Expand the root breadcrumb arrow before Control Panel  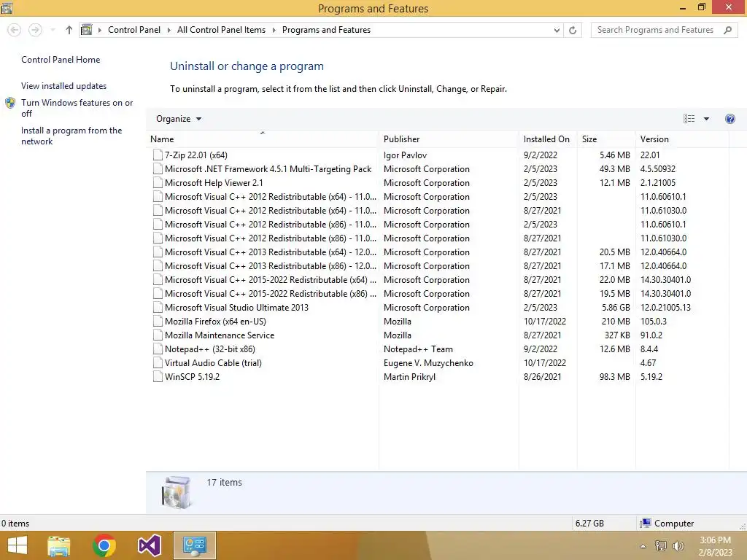point(99,30)
